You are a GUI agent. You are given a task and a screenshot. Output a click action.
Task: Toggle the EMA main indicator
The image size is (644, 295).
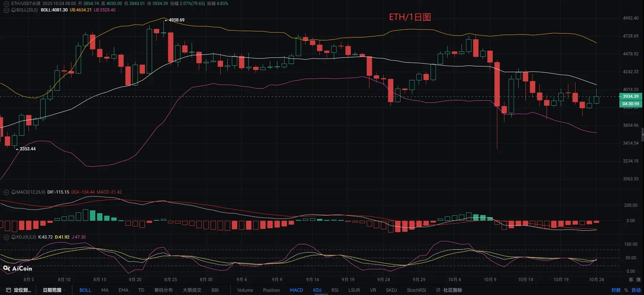[x=123, y=290]
